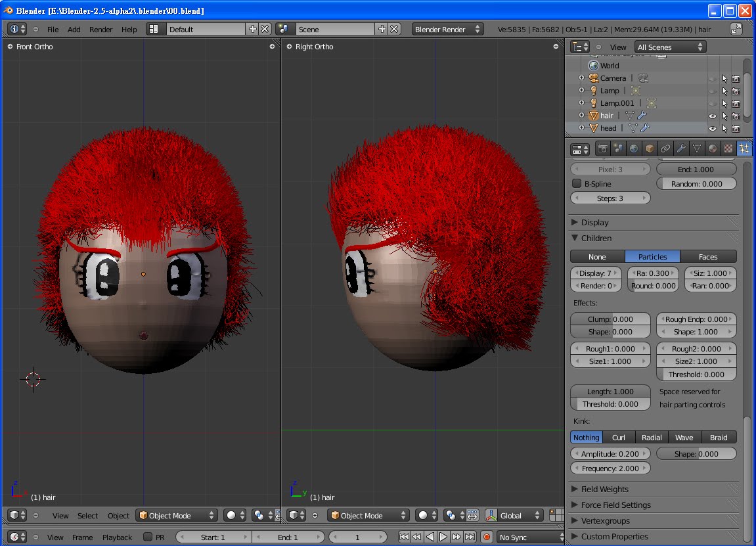This screenshot has width=756, height=546.
Task: Open Select menu in Front Ortho viewport
Action: coord(88,516)
